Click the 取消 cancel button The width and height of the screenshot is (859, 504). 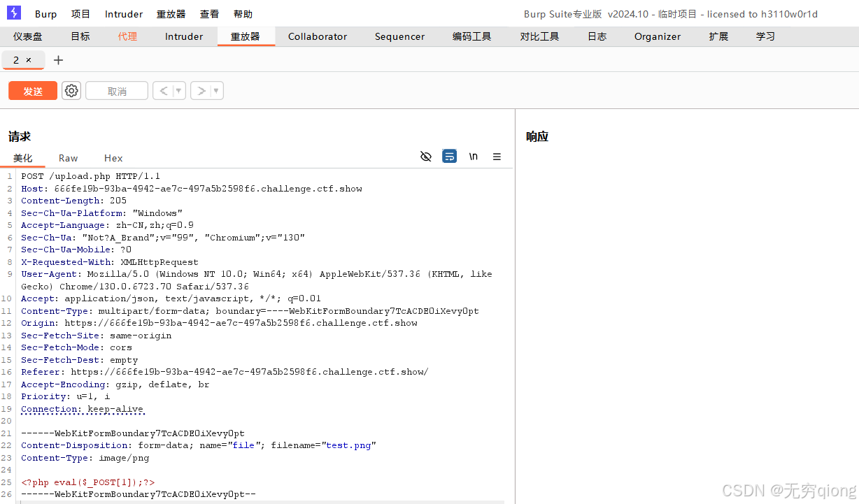117,91
